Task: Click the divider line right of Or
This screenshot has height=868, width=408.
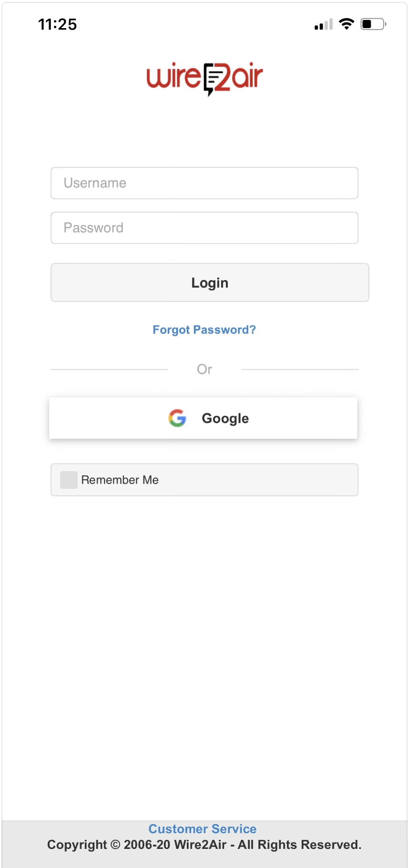Action: click(x=300, y=369)
